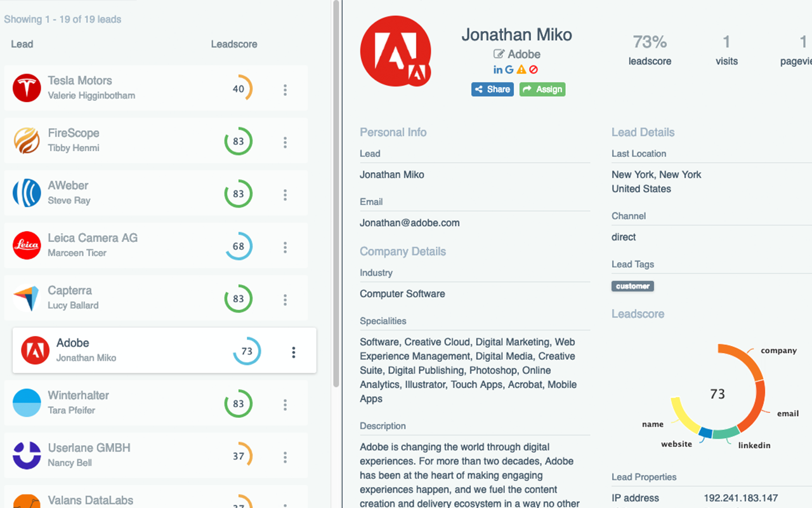Sort by the Lead column header
Screen dimensions: 812x508
click(x=22, y=44)
